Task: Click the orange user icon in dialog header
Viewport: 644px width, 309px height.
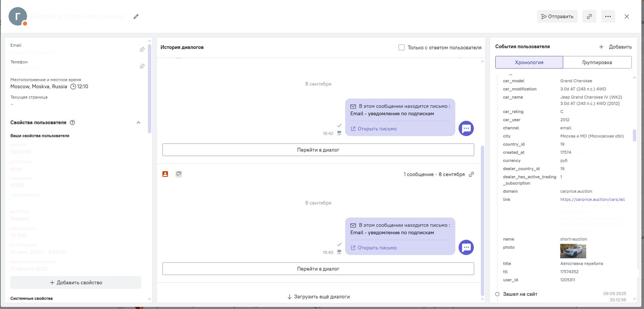Action: [x=165, y=174]
